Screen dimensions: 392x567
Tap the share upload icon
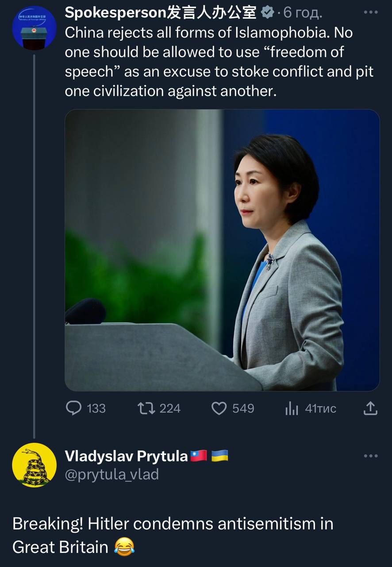click(370, 408)
